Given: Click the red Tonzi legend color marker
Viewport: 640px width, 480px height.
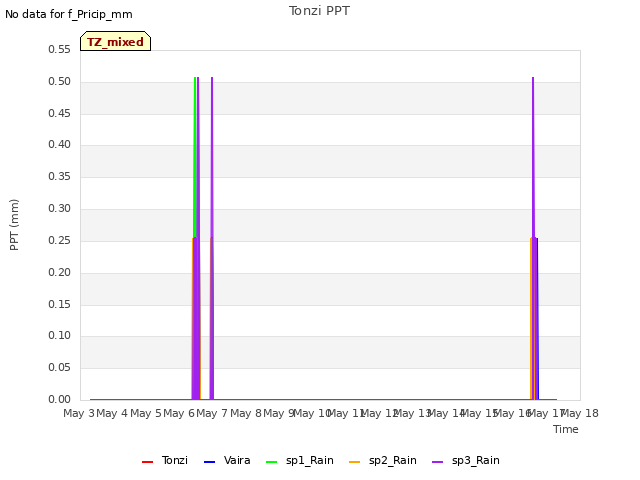Looking at the screenshot, I should [147, 462].
